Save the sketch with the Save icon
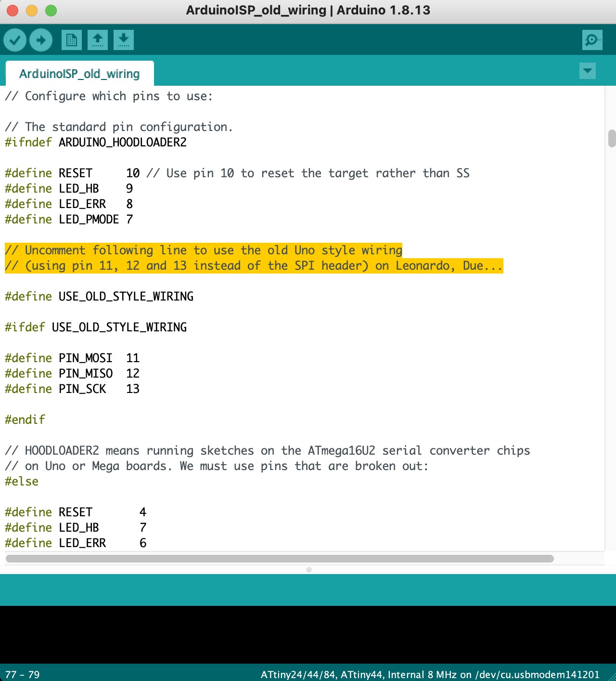Image resolution: width=616 pixels, height=681 pixels. point(124,40)
